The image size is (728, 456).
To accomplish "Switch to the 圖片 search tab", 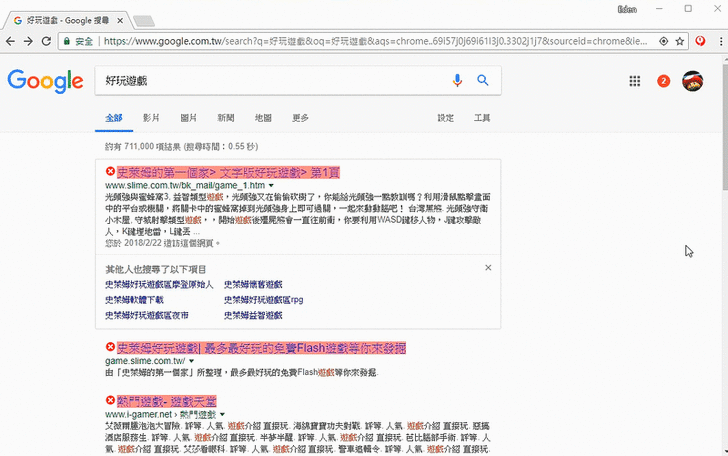I will (x=188, y=118).
